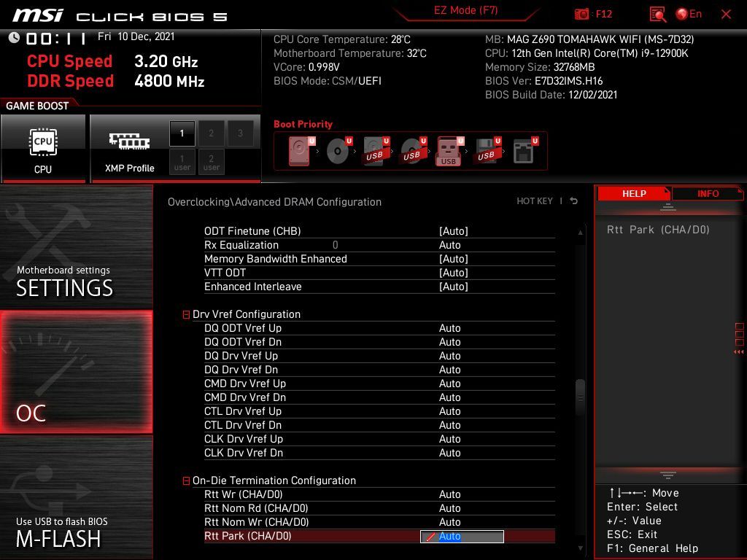Change language via the En globe icon
The width and height of the screenshot is (747, 560).
[x=689, y=14]
